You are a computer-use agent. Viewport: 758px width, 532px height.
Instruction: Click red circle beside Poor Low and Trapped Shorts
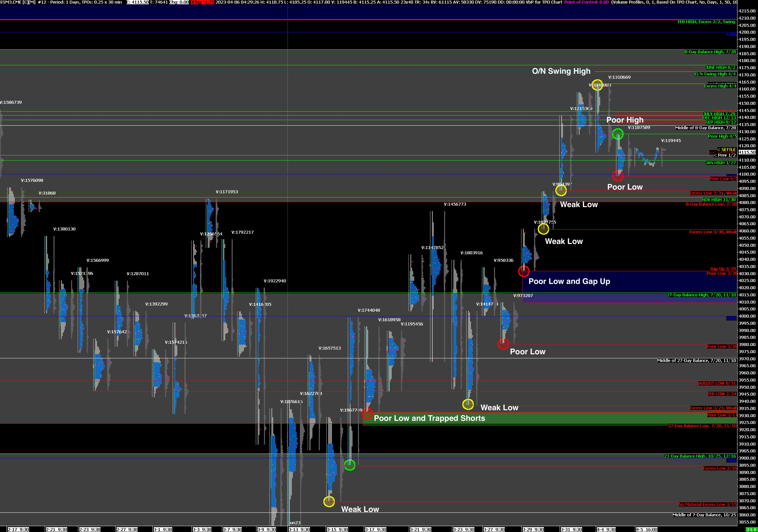tap(367, 414)
